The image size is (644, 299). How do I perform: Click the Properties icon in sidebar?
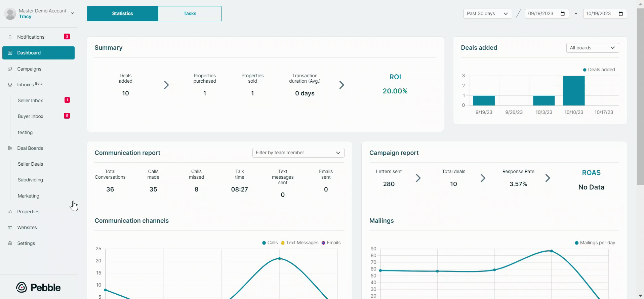point(10,212)
